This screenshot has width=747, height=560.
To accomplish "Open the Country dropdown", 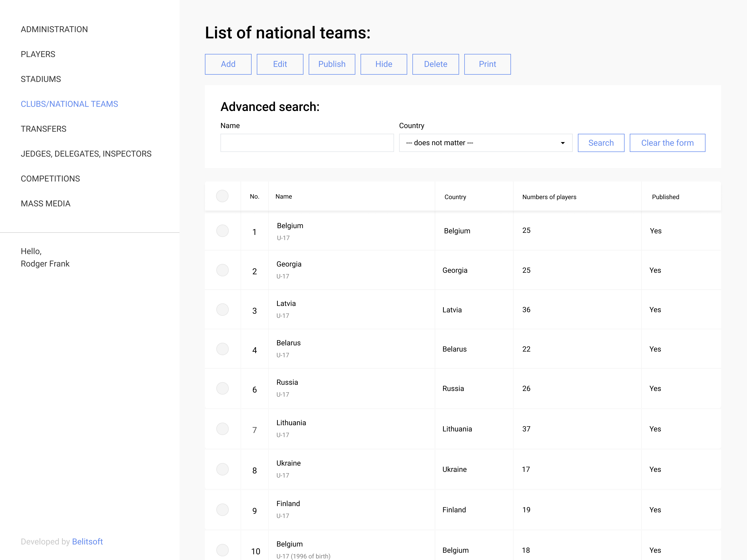I will pyautogui.click(x=486, y=143).
